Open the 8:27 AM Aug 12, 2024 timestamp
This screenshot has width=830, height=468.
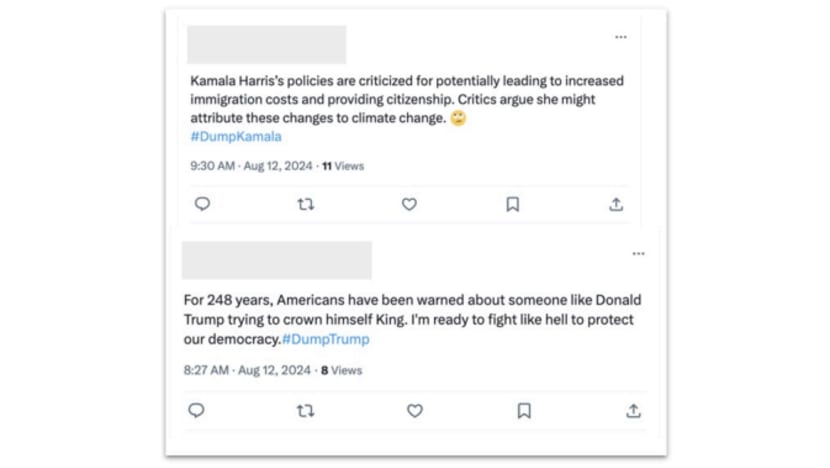[247, 370]
